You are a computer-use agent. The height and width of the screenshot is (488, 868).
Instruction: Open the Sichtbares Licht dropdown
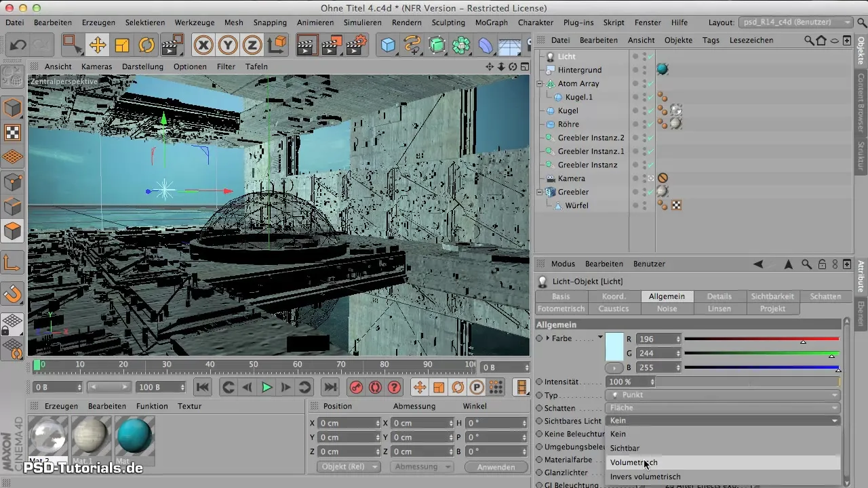[723, 421]
